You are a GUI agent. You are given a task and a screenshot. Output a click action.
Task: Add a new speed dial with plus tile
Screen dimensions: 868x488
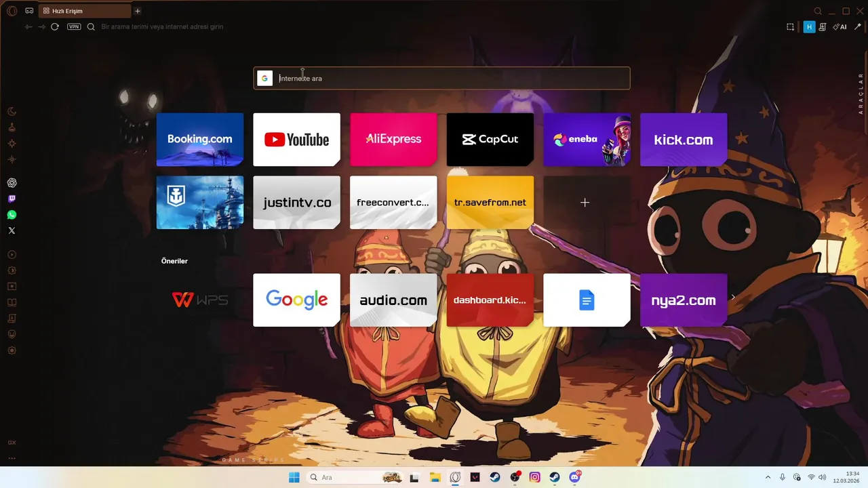587,203
